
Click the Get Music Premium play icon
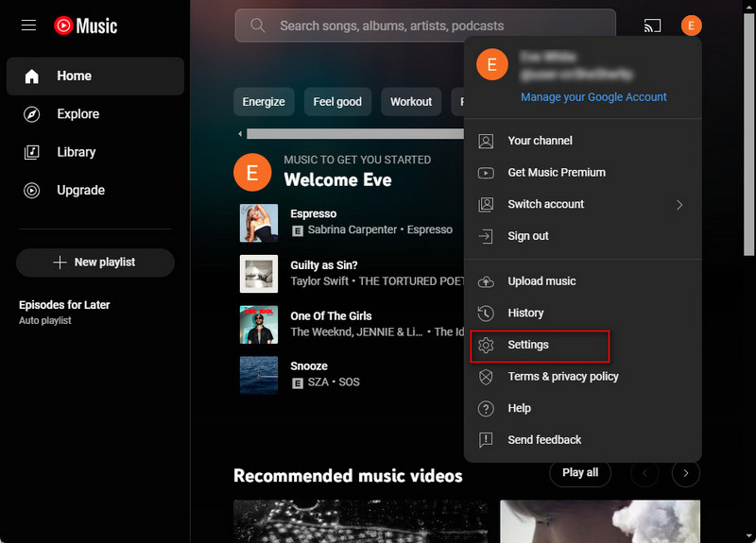486,173
